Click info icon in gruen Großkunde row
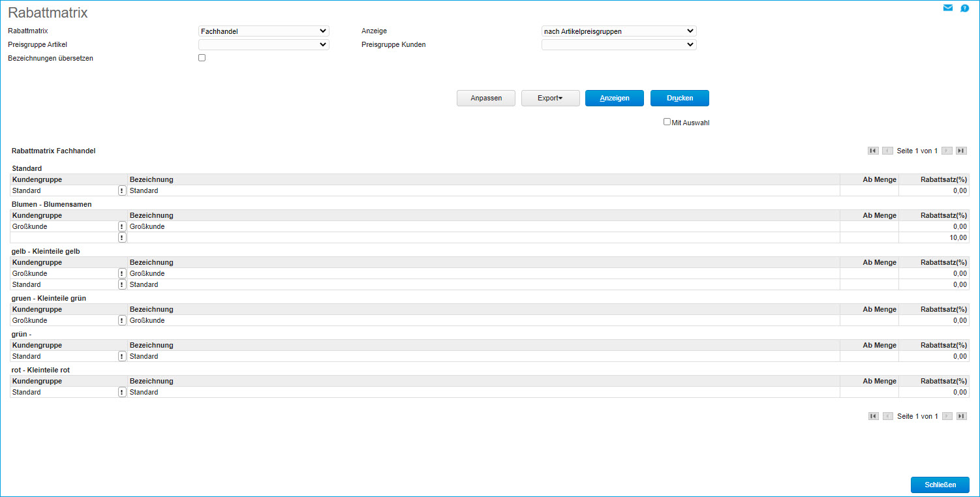Viewport: 980px width, 497px height. coord(122,320)
